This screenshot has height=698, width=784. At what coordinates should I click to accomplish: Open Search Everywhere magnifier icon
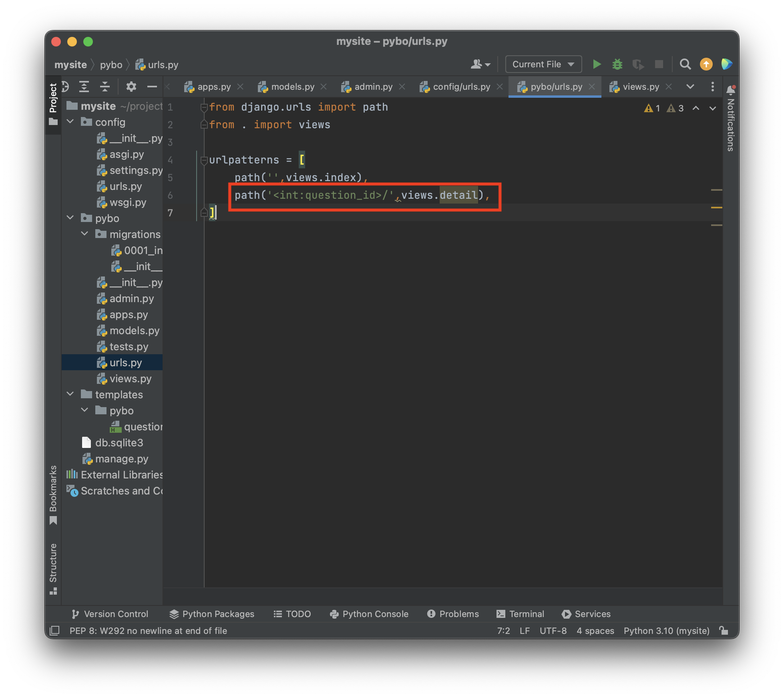coord(685,64)
